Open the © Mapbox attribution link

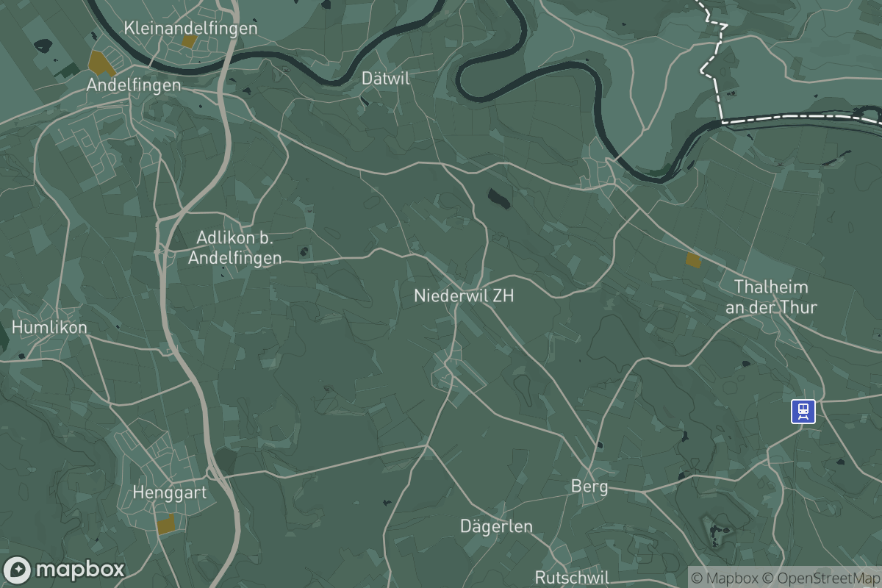click(723, 578)
